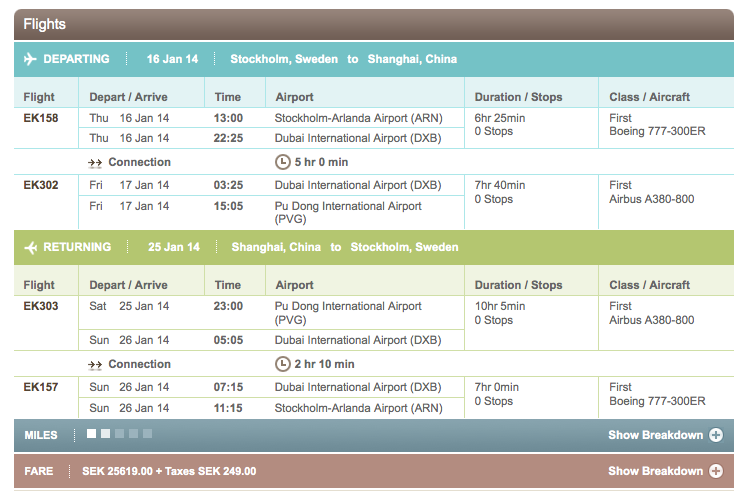
Task: Click flight number EK302
Action: tap(41, 185)
